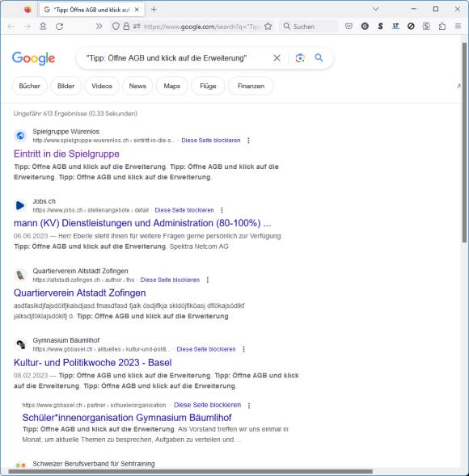469x476 pixels.
Task: Block the gbbasel.ch schuelerorganisation site link
Action: pyautogui.click(x=207, y=405)
